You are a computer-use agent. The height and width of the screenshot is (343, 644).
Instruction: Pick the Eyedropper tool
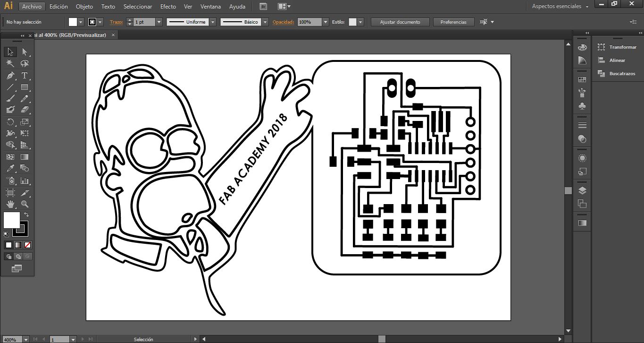(10, 168)
